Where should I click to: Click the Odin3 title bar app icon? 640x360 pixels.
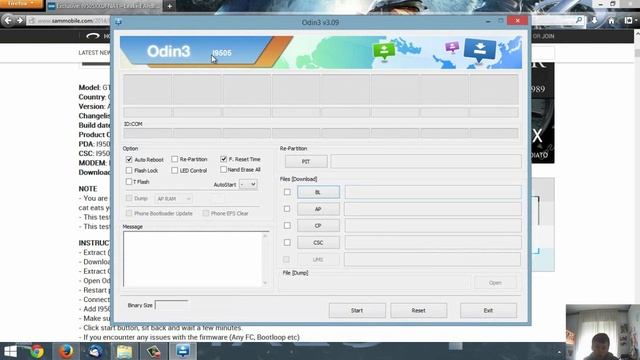pos(118,22)
